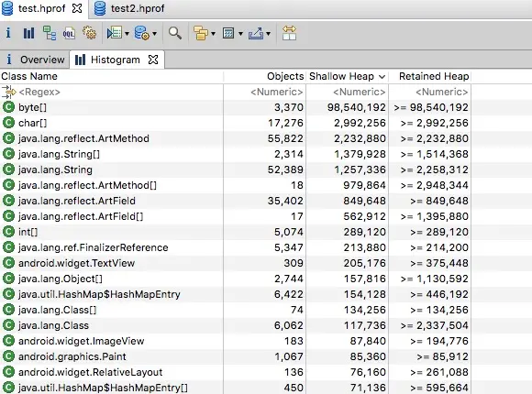Click the Class Name Regex filter field
The height and width of the screenshot is (394, 532).
point(112,92)
